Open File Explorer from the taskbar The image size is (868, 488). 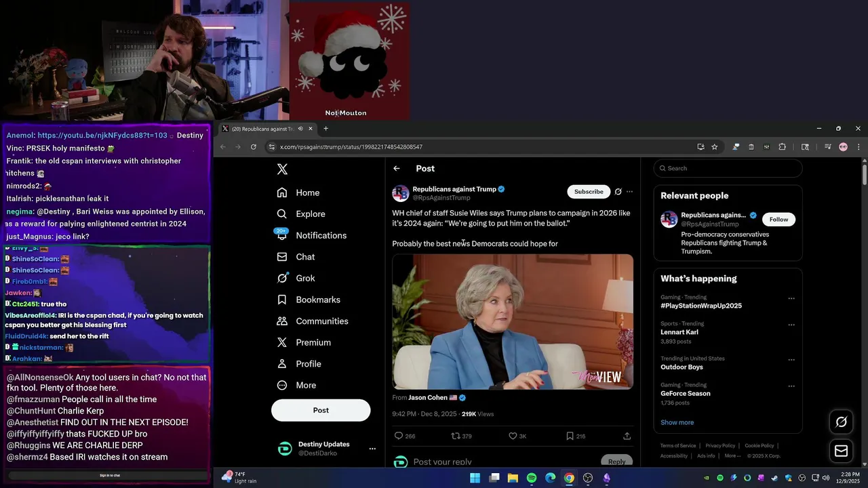[513, 479]
